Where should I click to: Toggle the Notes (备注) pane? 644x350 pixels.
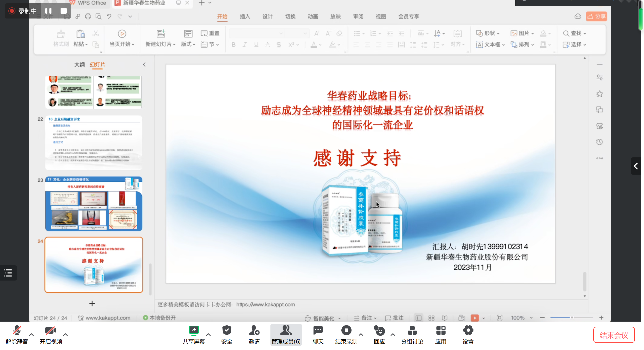pyautogui.click(x=365, y=318)
